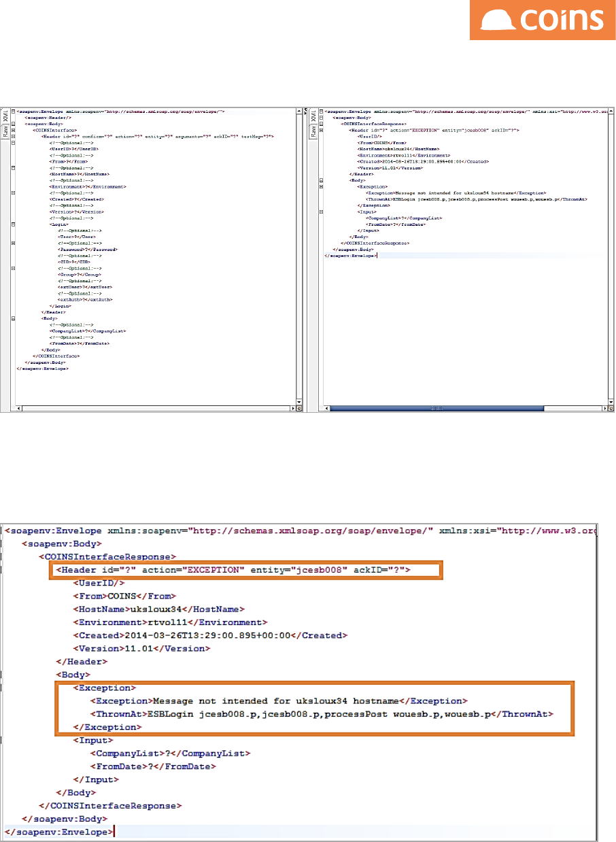
Task: Collapse COINSInterfaceResponse node in small response panel
Action: [x=321, y=124]
